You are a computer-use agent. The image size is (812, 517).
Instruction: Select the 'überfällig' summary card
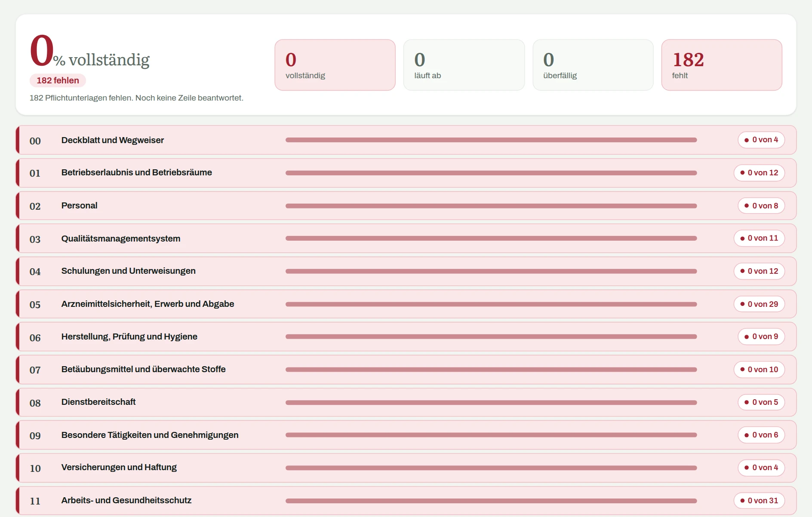[x=593, y=65]
